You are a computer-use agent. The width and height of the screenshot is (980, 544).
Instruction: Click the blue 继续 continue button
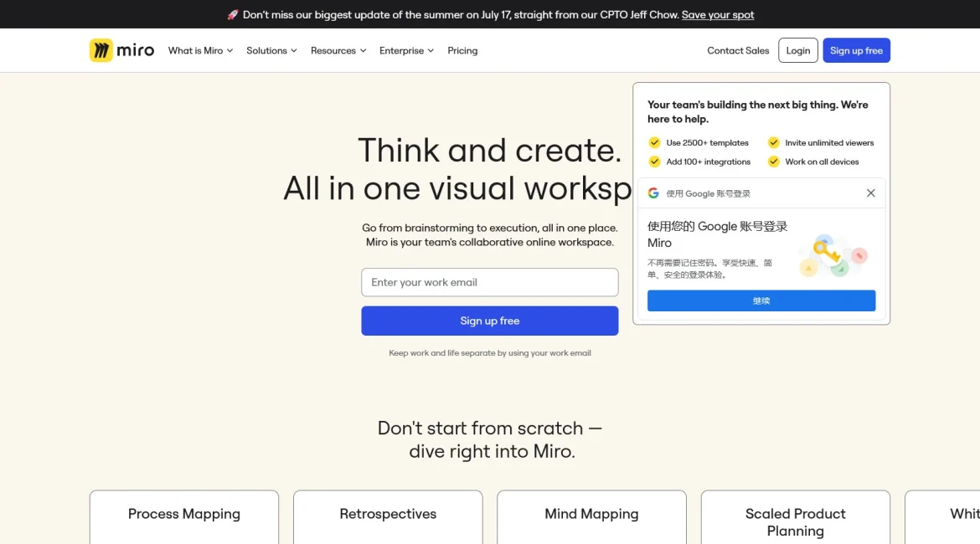click(761, 300)
